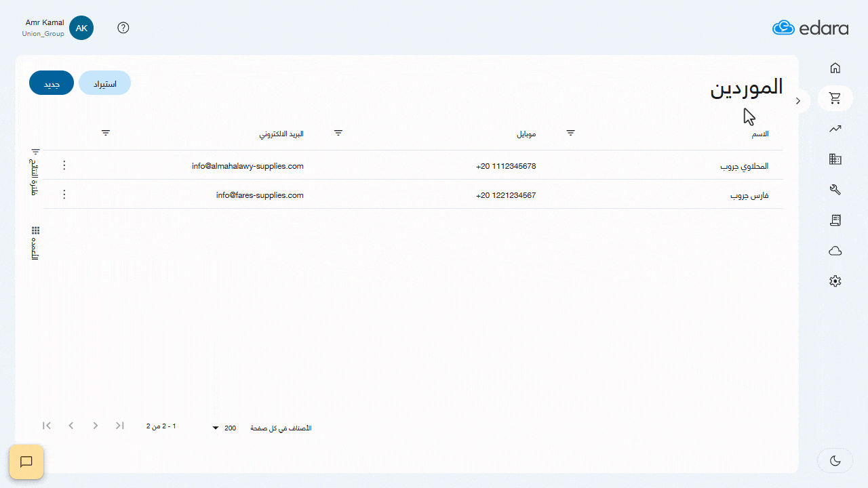868x488 pixels.
Task: Toggle dark mode moon button
Action: coord(835,461)
